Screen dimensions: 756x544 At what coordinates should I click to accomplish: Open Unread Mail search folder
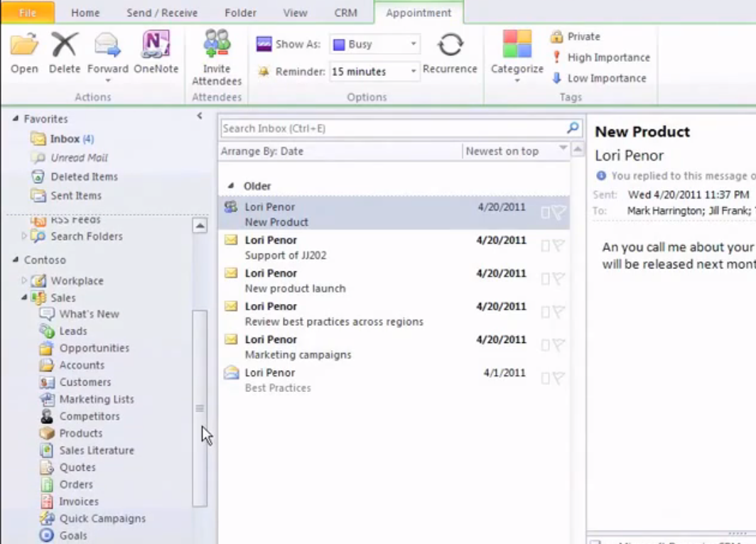[70, 158]
